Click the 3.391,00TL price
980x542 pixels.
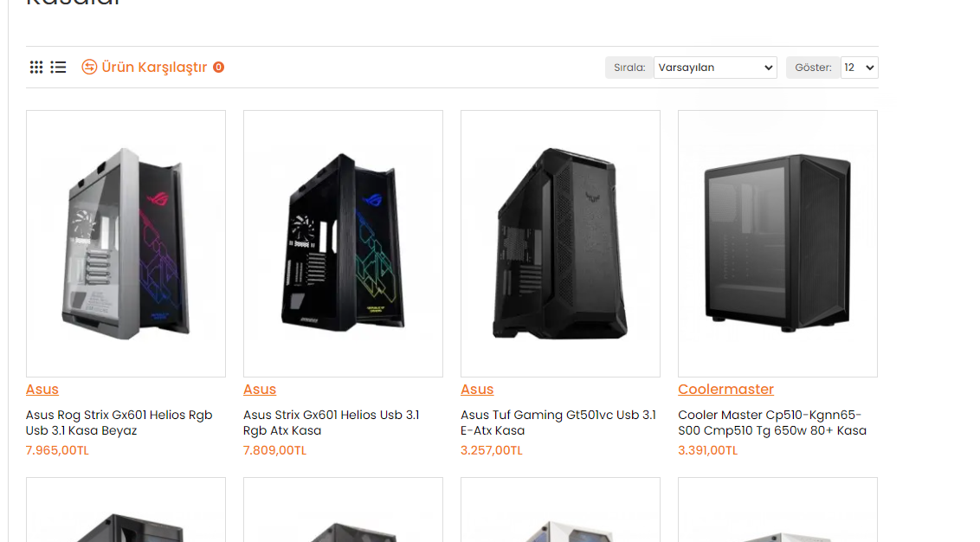[x=707, y=450]
